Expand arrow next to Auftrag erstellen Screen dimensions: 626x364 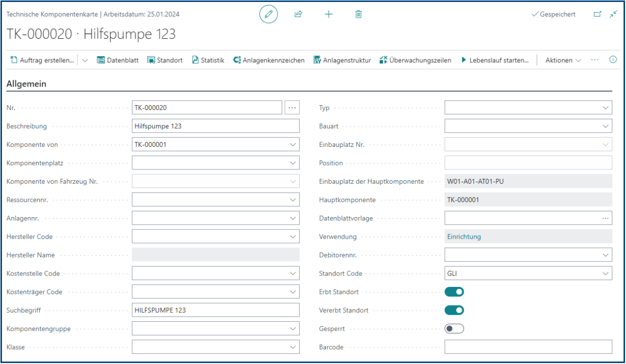(85, 60)
